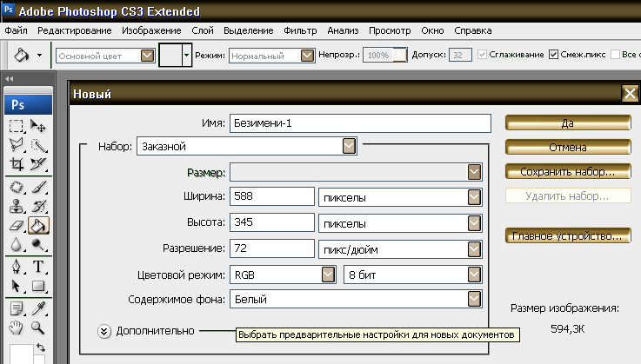The width and height of the screenshot is (641, 364).
Task: Open the Режим blending mode dropdown
Action: point(307,56)
